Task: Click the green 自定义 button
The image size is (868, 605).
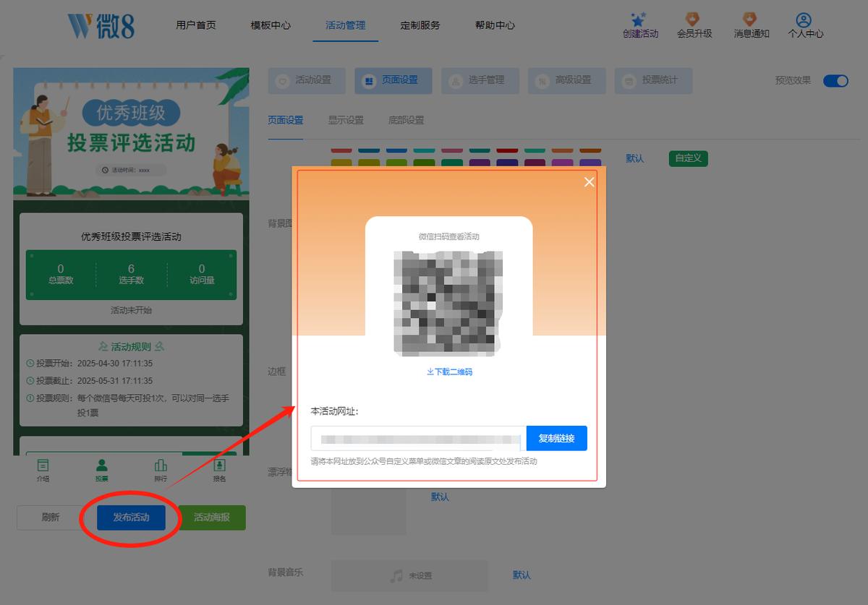Action: 689,158
